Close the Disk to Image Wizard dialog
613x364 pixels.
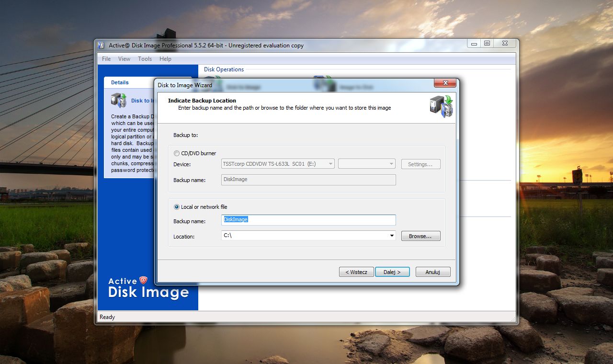(x=444, y=83)
